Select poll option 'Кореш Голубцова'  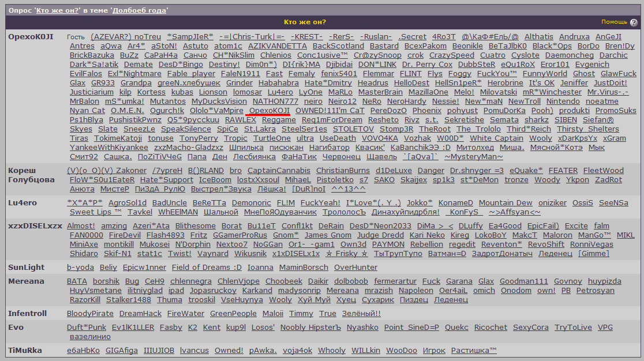(31, 175)
